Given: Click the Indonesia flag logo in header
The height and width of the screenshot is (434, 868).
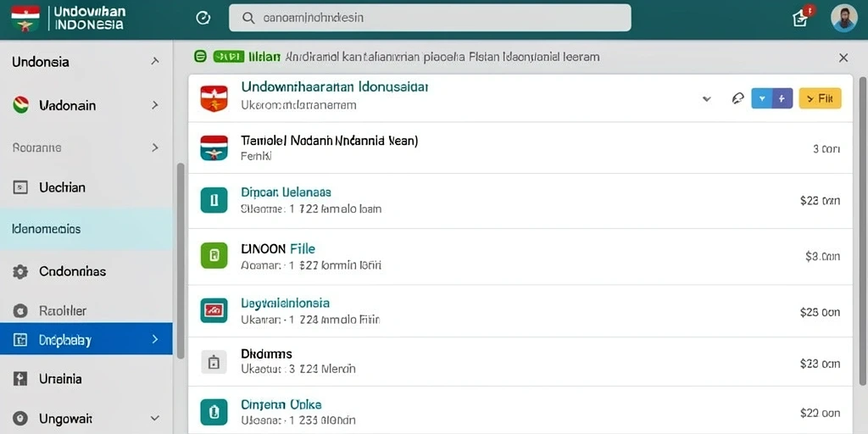Looking at the screenshot, I should (x=25, y=19).
